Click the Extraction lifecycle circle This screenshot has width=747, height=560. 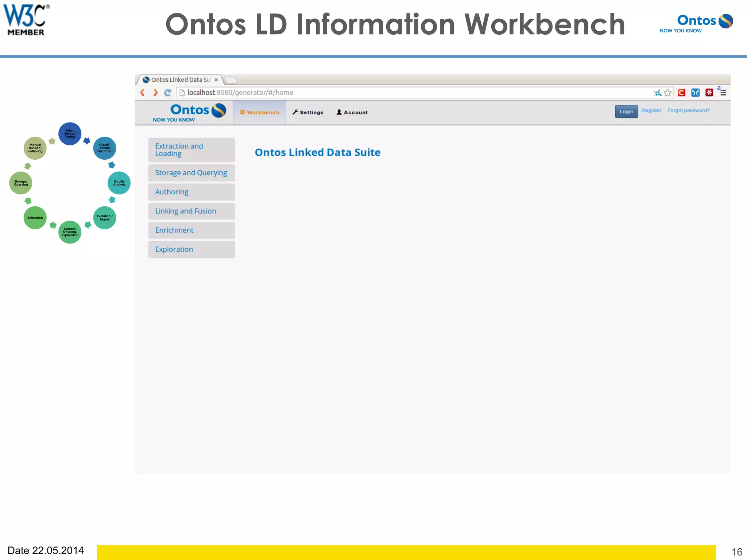pos(35,218)
